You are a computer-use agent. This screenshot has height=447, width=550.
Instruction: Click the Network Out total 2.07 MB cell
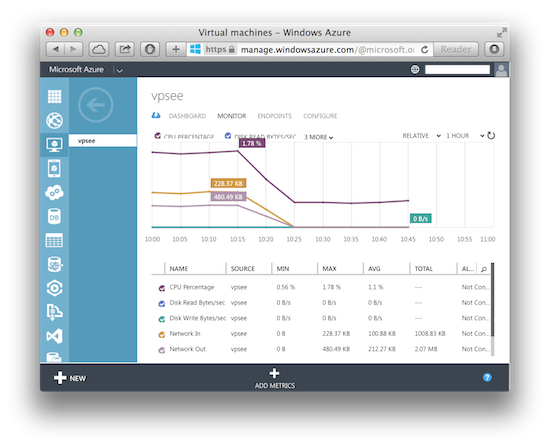(426, 349)
